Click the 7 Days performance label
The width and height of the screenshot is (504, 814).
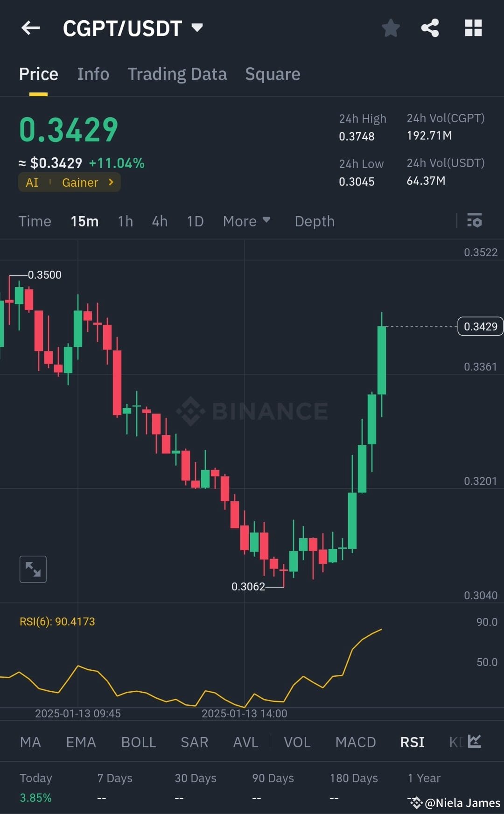pos(115,778)
